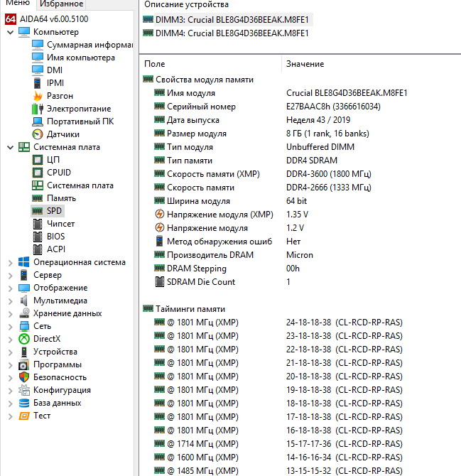Switch to the Избранное tab
The height and width of the screenshot is (476, 461).
pyautogui.click(x=61, y=4)
